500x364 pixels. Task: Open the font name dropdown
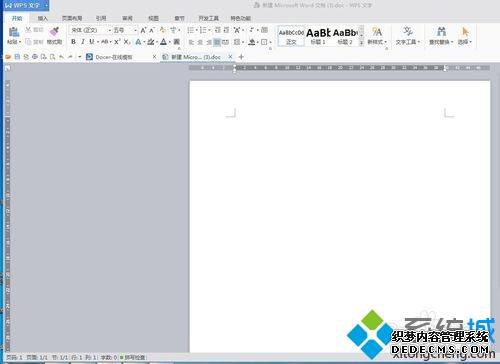coord(110,30)
